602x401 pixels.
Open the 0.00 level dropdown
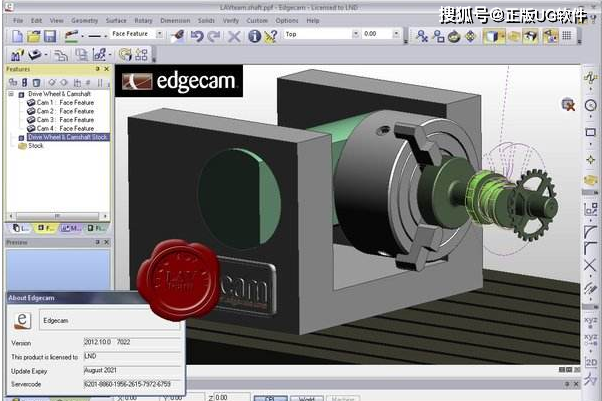396,34
